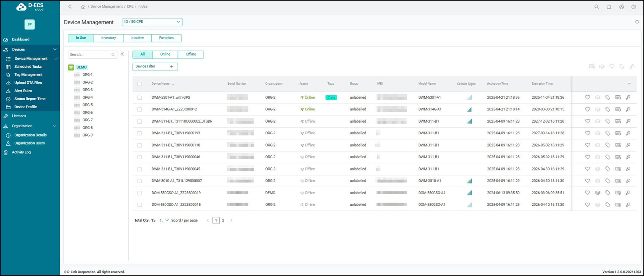Select DEMO root in organization tree
Image resolution: width=644 pixels, height=276 pixels.
click(x=81, y=67)
